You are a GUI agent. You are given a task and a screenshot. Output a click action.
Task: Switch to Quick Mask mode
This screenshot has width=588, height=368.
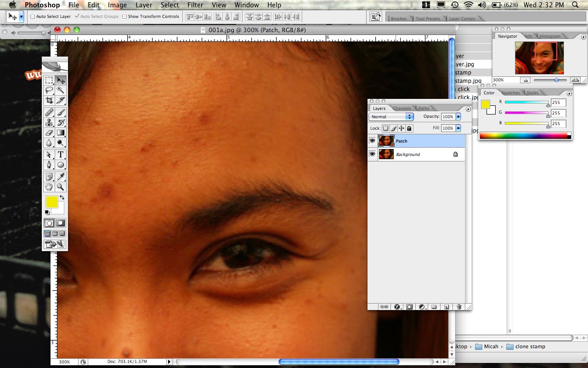click(60, 223)
